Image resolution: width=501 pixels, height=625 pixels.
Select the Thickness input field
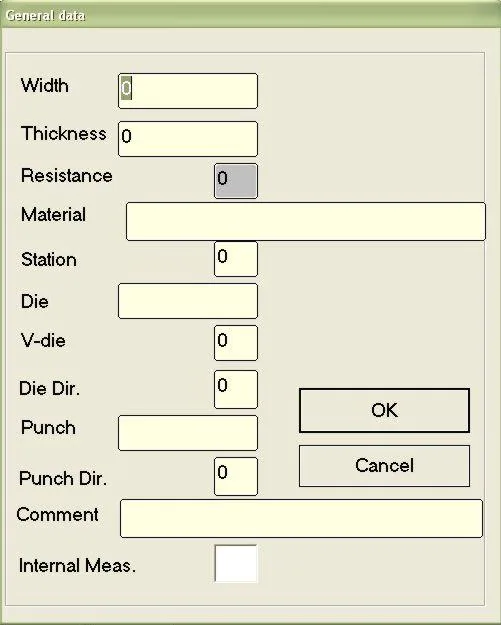pos(188,139)
